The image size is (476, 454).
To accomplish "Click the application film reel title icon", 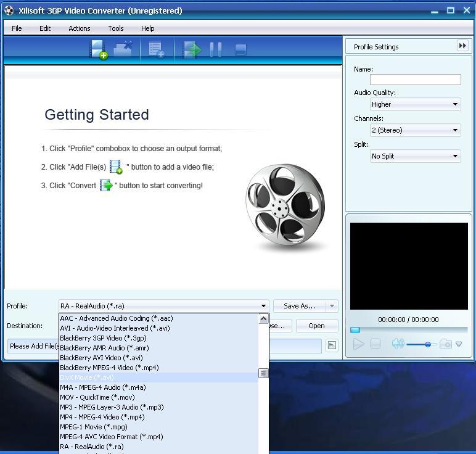I will pos(9,10).
